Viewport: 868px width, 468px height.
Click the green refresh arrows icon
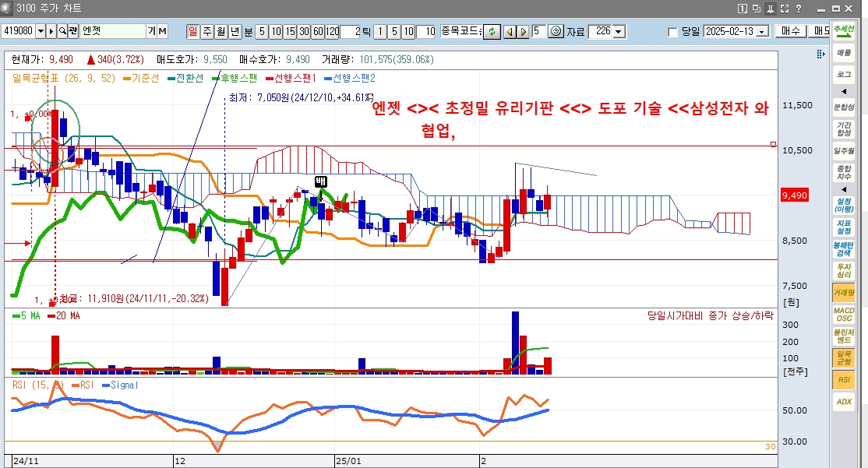click(492, 31)
